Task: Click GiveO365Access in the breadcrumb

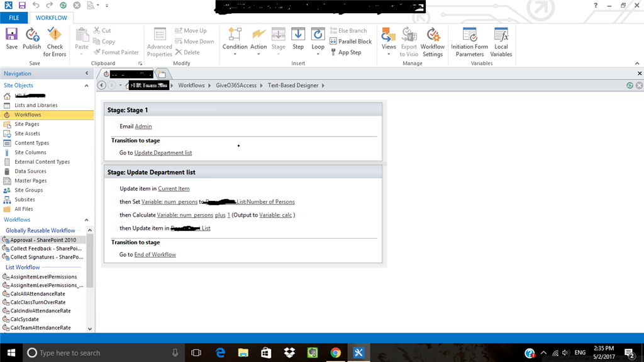Action: coord(236,85)
